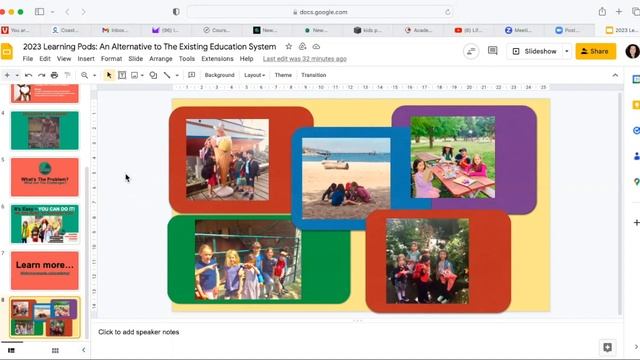Show the side panel chevron

636,347
